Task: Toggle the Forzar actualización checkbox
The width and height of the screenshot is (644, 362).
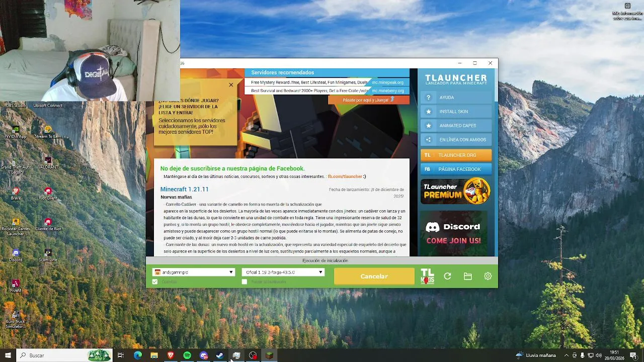Action: pyautogui.click(x=245, y=282)
